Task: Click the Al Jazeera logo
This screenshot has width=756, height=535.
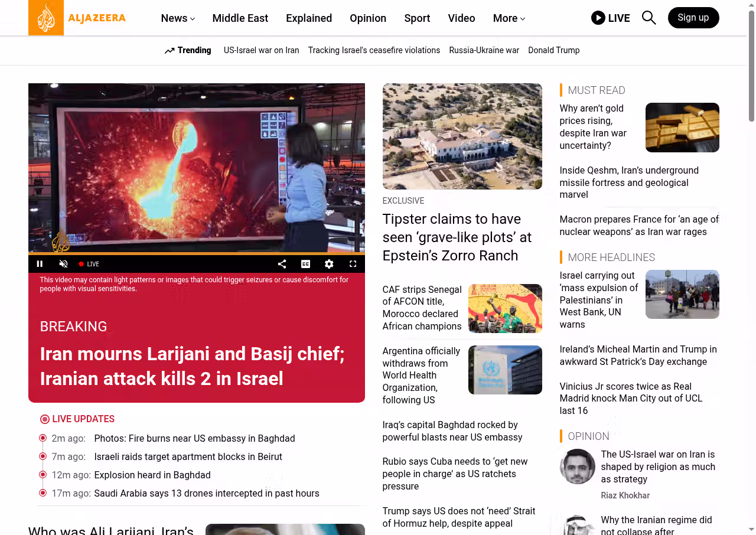Action: [77, 18]
